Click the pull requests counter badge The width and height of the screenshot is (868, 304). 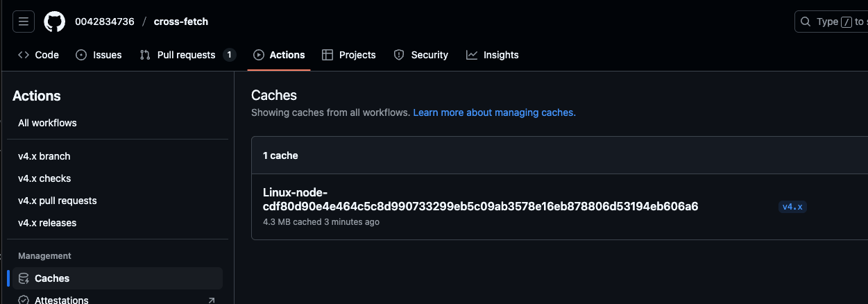coord(230,55)
